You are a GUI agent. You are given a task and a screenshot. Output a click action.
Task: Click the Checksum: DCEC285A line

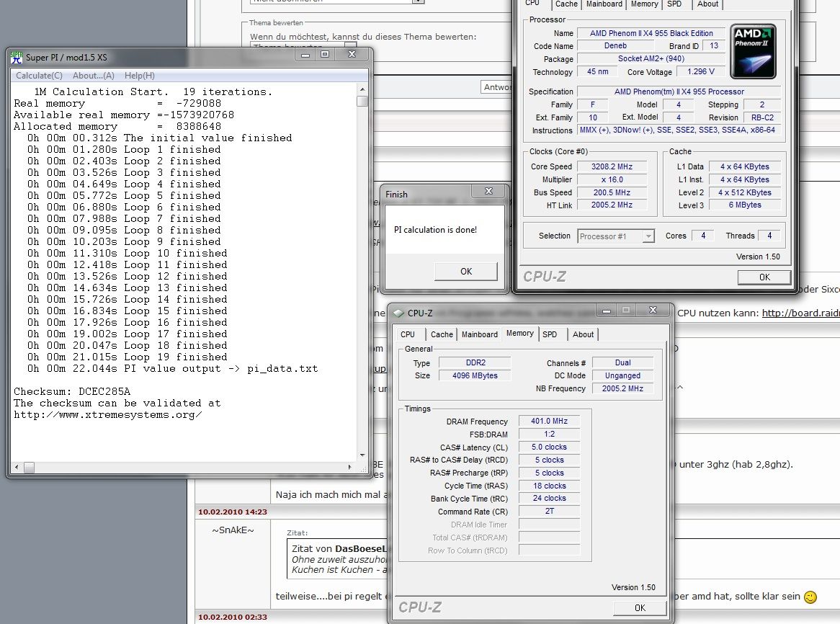pyautogui.click(x=72, y=391)
